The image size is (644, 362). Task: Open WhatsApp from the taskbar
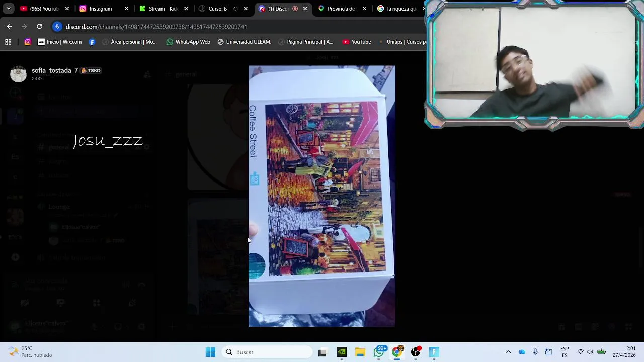coord(379,352)
